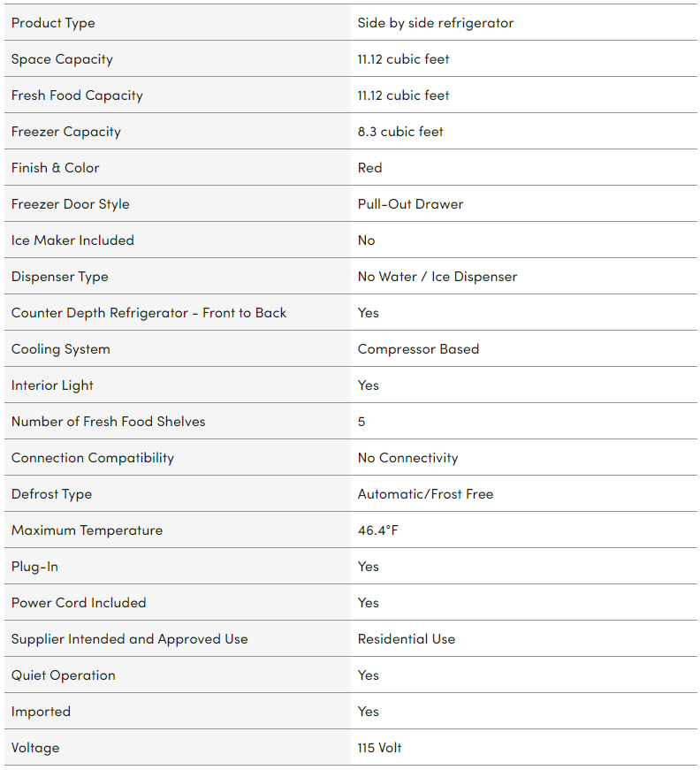Select the 'Red' color value
This screenshot has width=700, height=770.
point(369,168)
